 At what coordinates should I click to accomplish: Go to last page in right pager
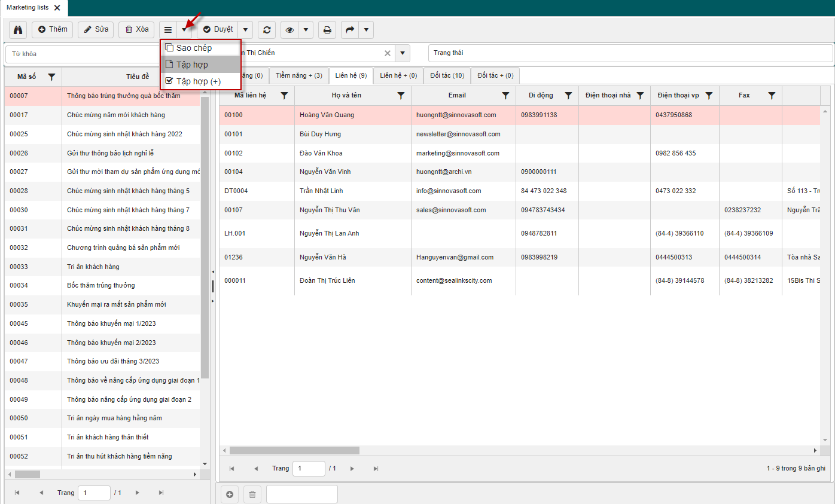pyautogui.click(x=376, y=469)
